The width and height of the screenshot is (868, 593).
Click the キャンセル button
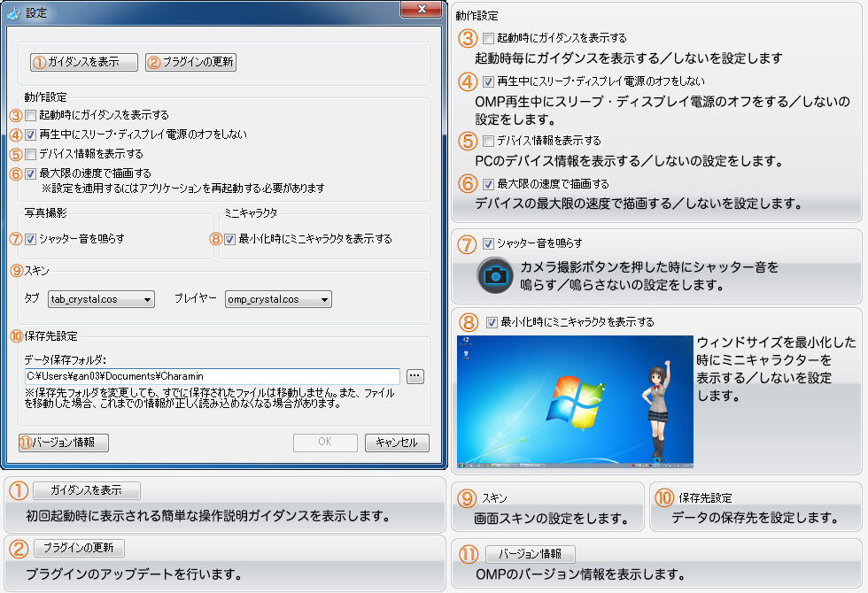(x=397, y=443)
